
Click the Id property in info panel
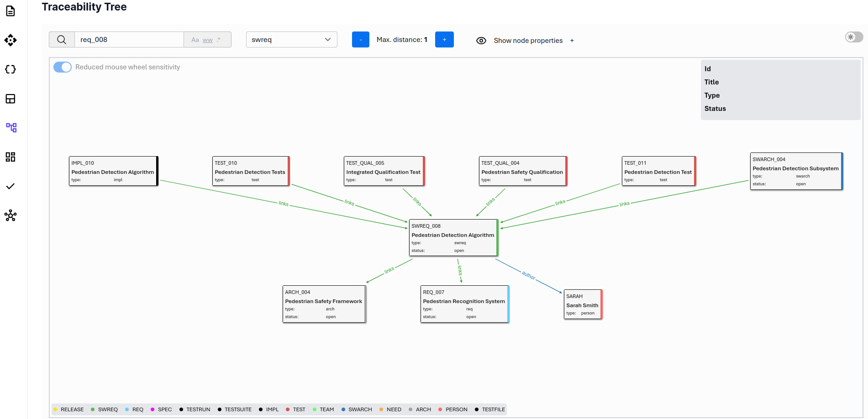(708, 69)
